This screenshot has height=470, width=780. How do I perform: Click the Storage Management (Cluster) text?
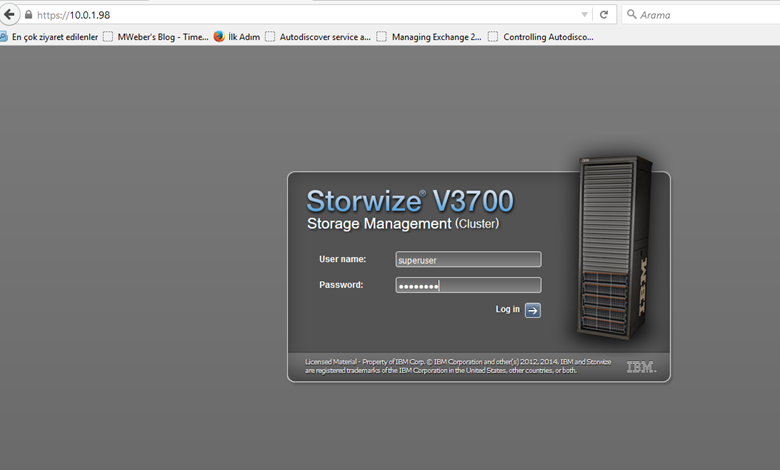click(403, 224)
